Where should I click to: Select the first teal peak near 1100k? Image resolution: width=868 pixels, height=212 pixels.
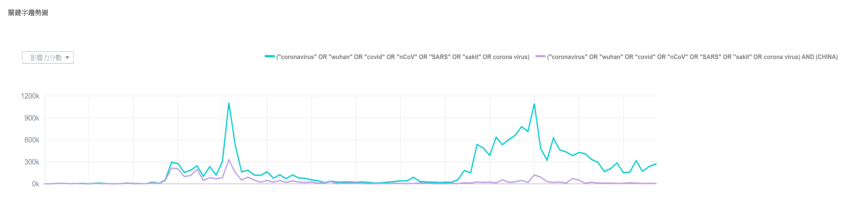229,103
